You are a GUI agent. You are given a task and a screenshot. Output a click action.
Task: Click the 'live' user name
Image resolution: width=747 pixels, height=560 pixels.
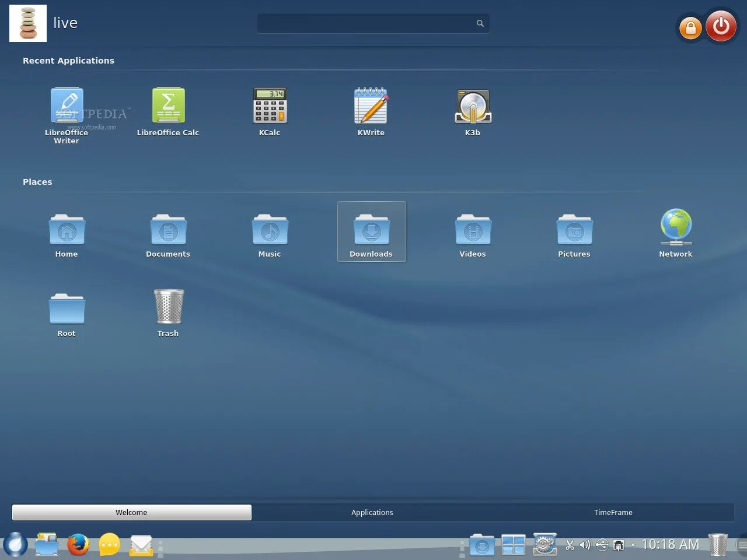(x=65, y=23)
